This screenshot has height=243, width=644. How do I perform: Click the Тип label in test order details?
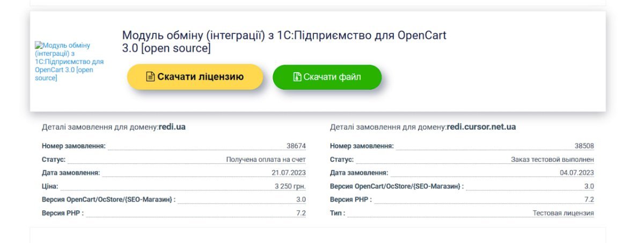(338, 213)
